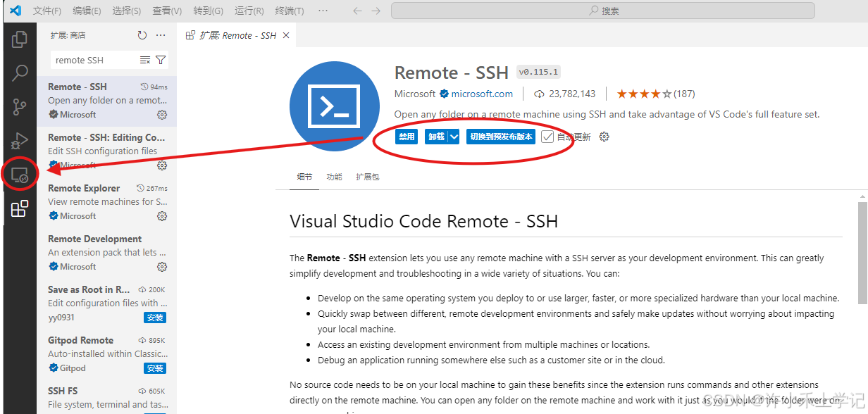Open the 选择(S) menu

(x=127, y=11)
